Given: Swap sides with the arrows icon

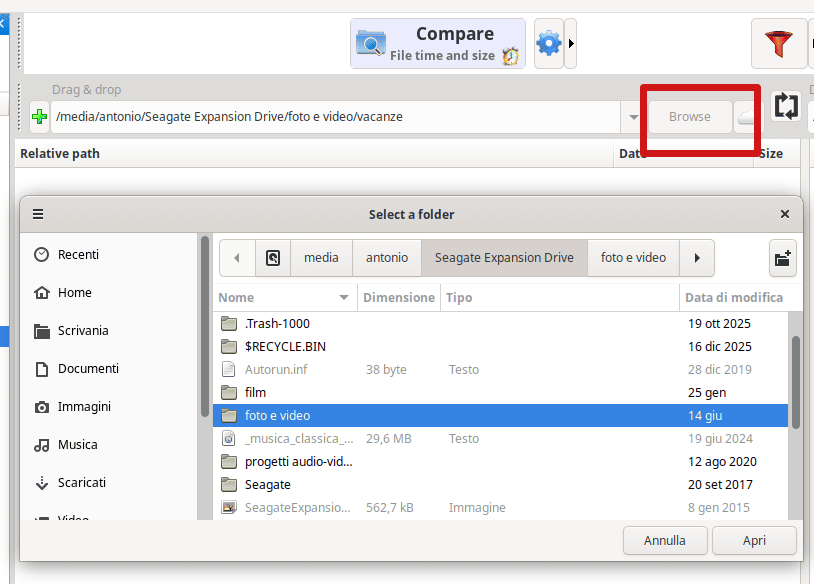Looking at the screenshot, I should click(786, 106).
